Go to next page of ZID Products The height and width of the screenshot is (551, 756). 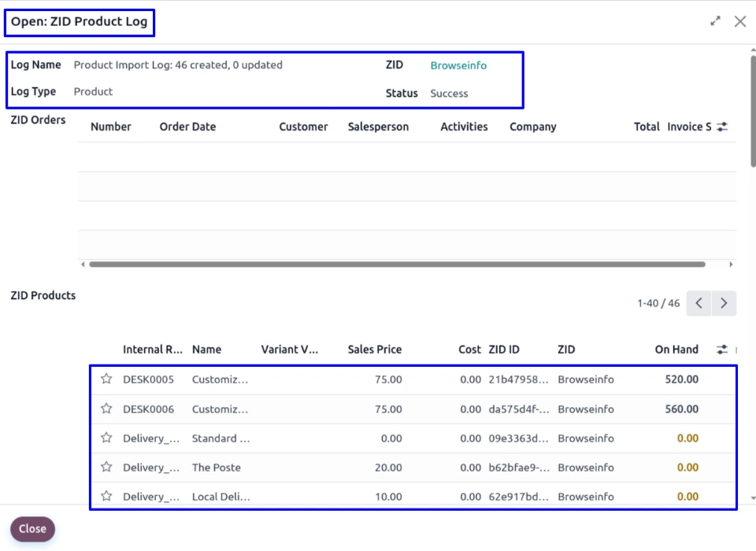click(724, 303)
